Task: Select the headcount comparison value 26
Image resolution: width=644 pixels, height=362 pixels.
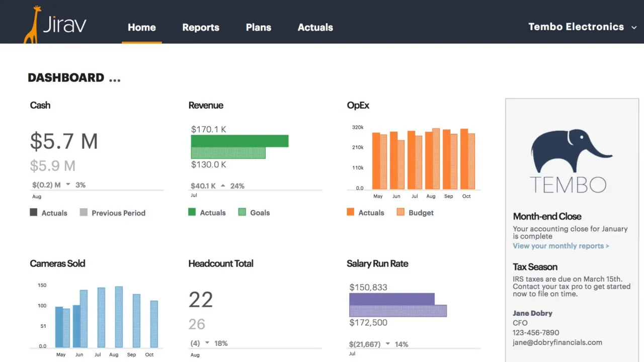Action: coord(197,324)
